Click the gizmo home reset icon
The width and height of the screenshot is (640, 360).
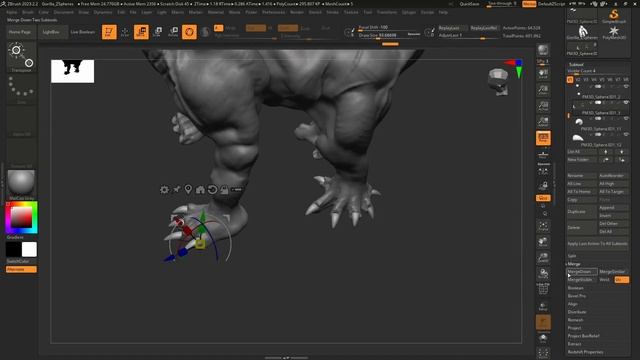point(200,189)
